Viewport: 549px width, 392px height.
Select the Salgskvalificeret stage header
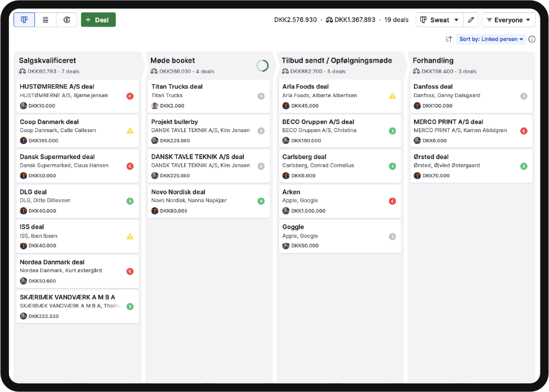(x=47, y=60)
